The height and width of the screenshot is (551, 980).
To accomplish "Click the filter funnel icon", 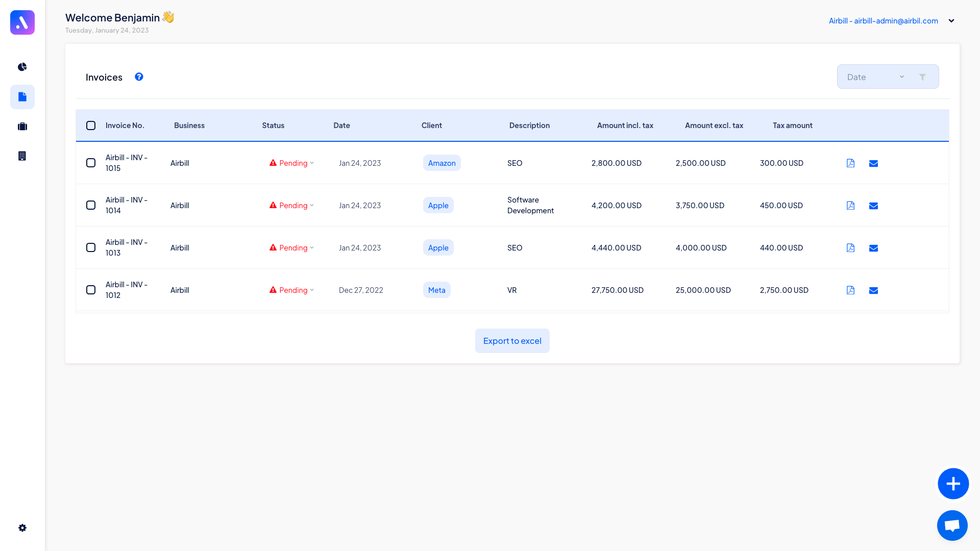I will [922, 77].
